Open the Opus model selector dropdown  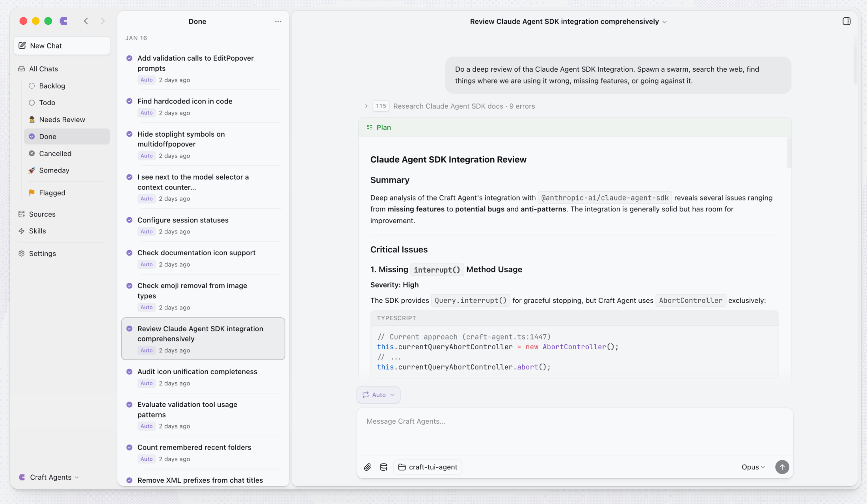tap(753, 467)
